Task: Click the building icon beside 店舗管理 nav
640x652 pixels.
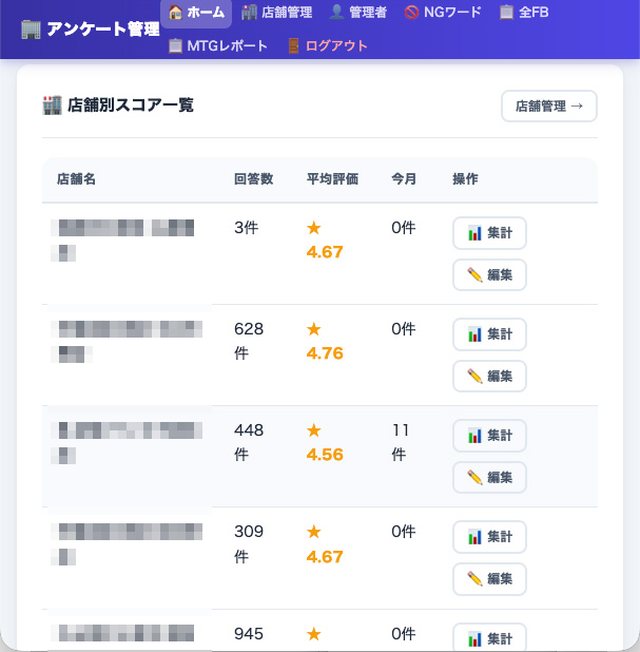Action: (x=249, y=12)
